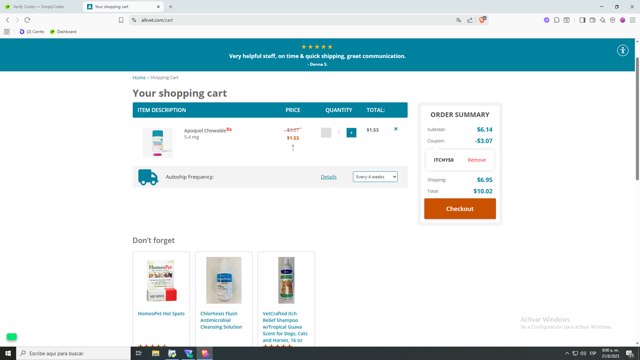This screenshot has height=360, width=640.
Task: Open the green chat widget button
Action: click(11, 337)
